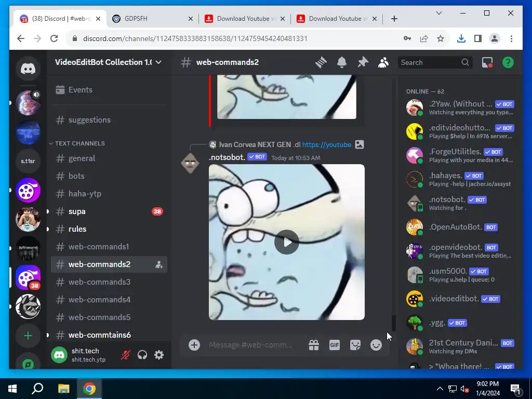Switch to the GDPSFH browser tab

coord(152,19)
